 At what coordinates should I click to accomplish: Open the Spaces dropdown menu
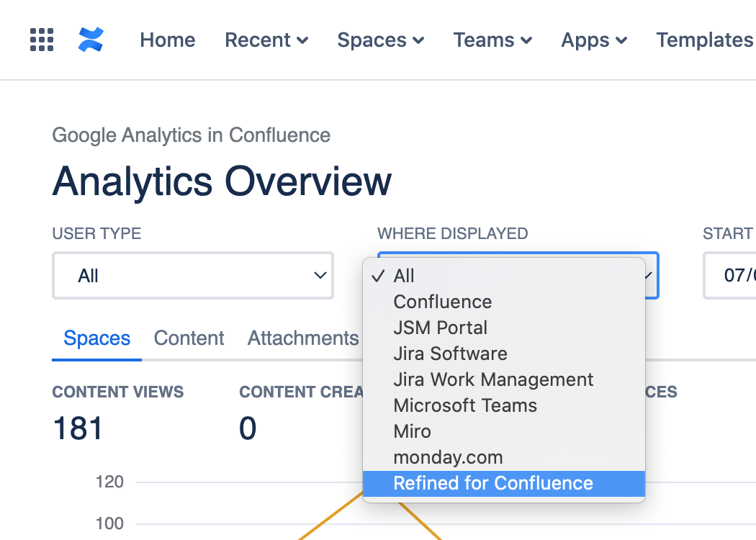[380, 40]
